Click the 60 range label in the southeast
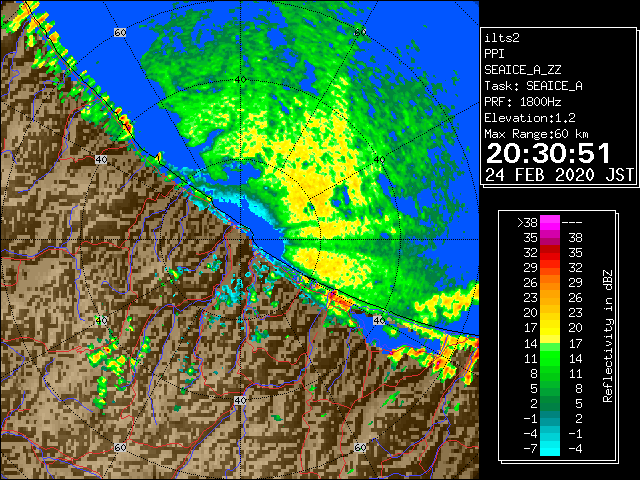The width and height of the screenshot is (640, 480). tap(360, 447)
